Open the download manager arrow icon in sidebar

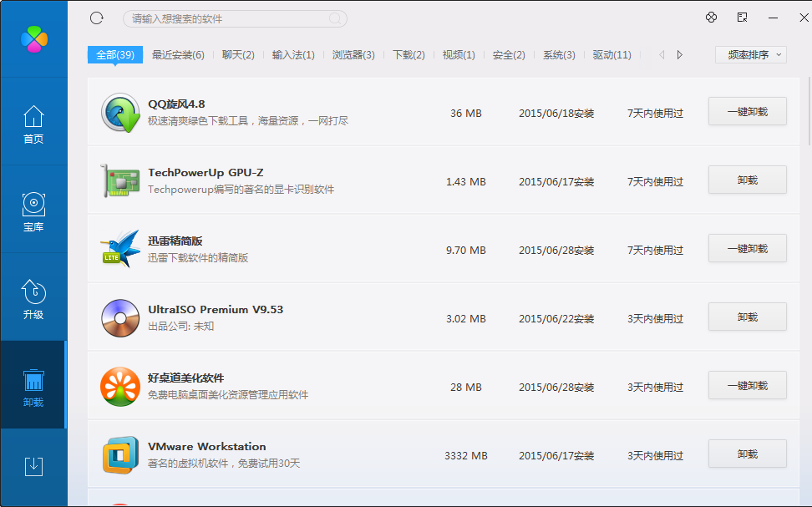pyautogui.click(x=33, y=467)
